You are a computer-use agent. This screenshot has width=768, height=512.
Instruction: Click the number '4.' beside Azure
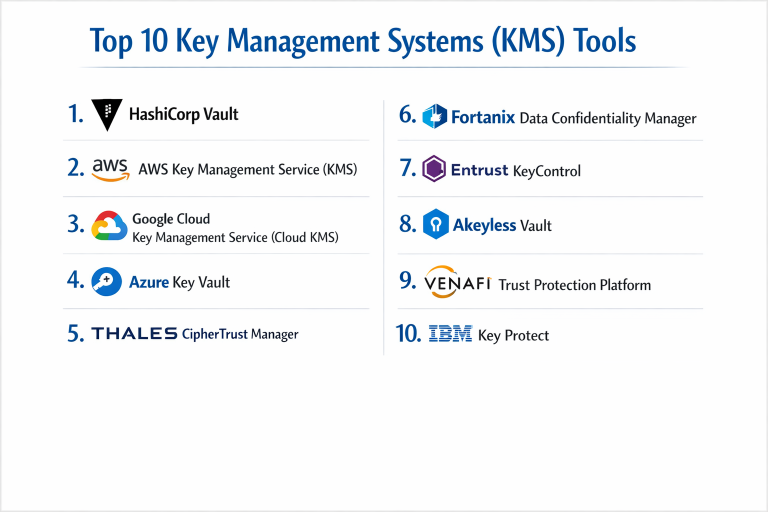(76, 280)
